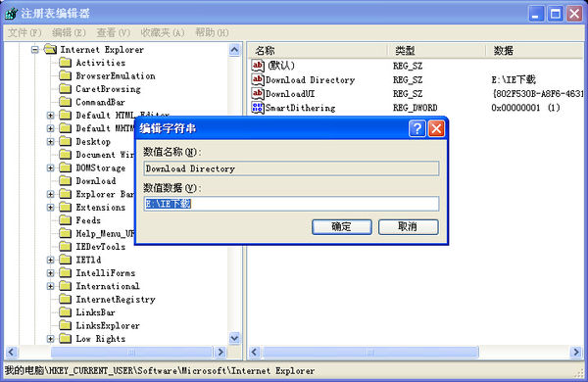Click the value pane scroll-right arrow
This screenshot has height=382, width=588.
[x=576, y=352]
